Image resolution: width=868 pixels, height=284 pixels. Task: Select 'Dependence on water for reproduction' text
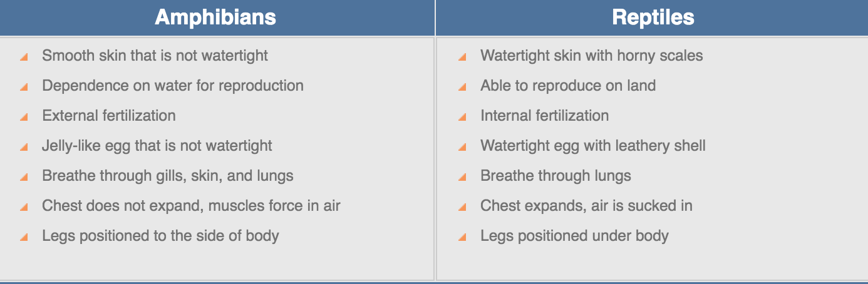click(x=173, y=86)
